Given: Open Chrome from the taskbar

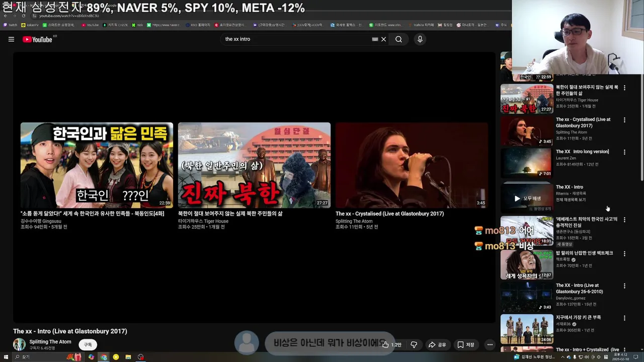Looking at the screenshot, I should tap(104, 357).
